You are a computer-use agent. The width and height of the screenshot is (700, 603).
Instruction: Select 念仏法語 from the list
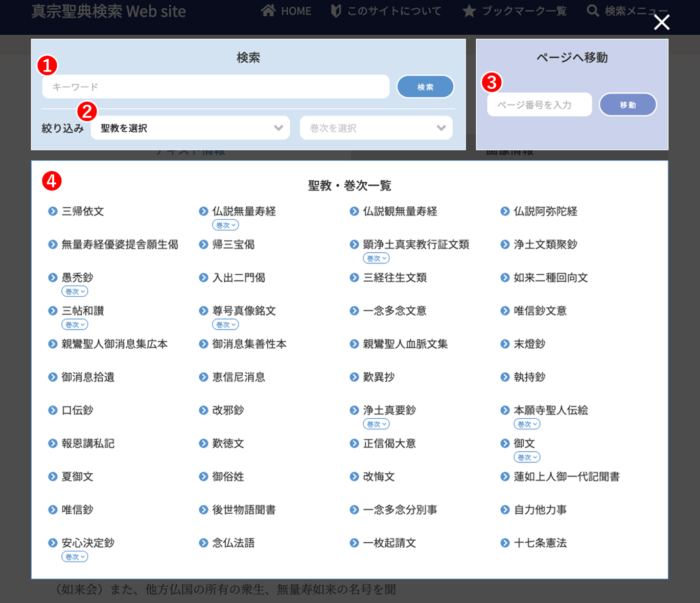pyautogui.click(x=234, y=543)
